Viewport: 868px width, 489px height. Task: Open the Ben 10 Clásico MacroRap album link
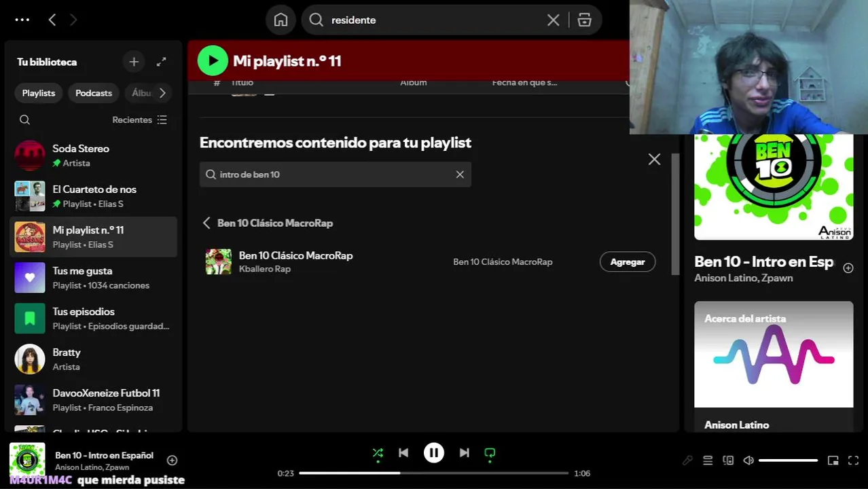pyautogui.click(x=503, y=261)
